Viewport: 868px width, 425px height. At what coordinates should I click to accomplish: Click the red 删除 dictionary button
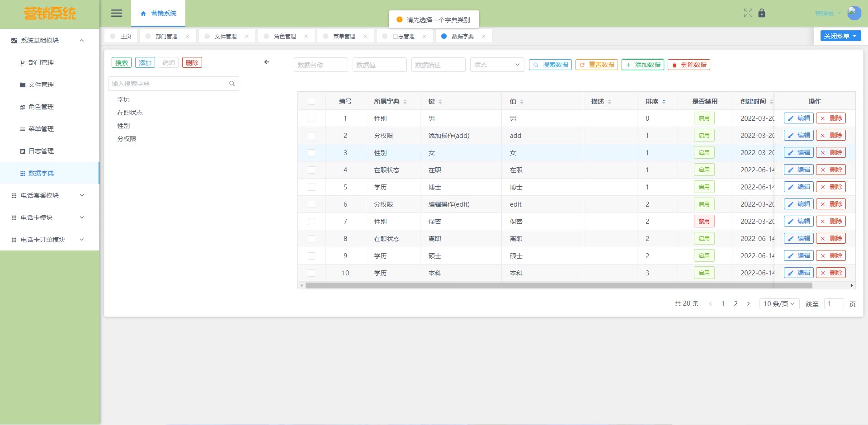click(x=192, y=62)
